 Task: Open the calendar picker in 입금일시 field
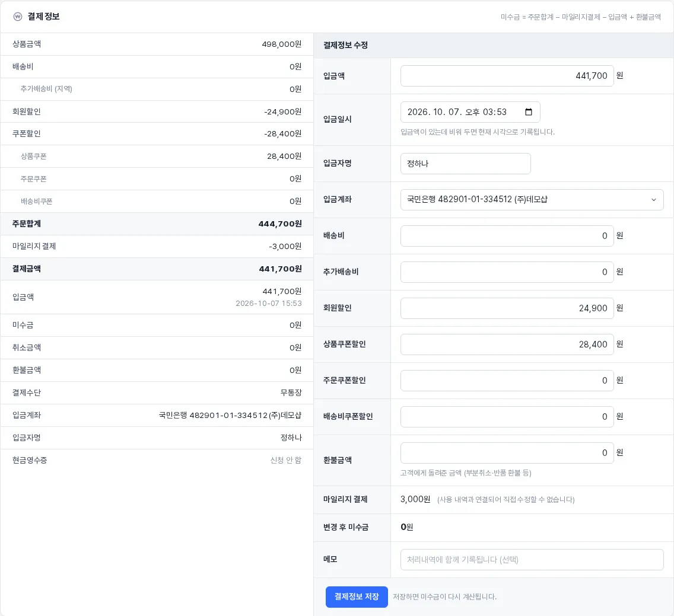click(528, 112)
